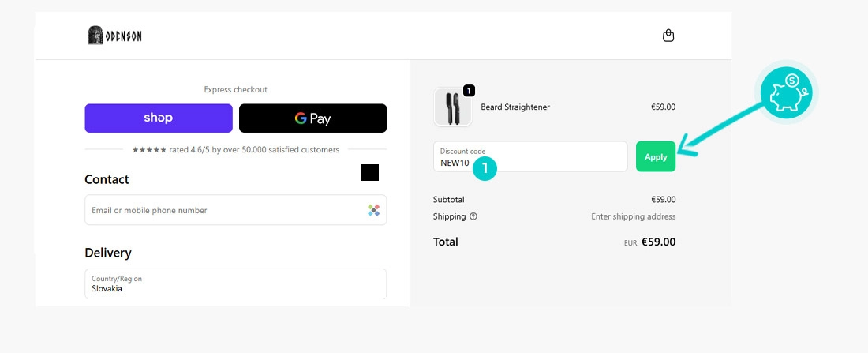Click the teal number 1 step badge
868x353 pixels.
485,168
